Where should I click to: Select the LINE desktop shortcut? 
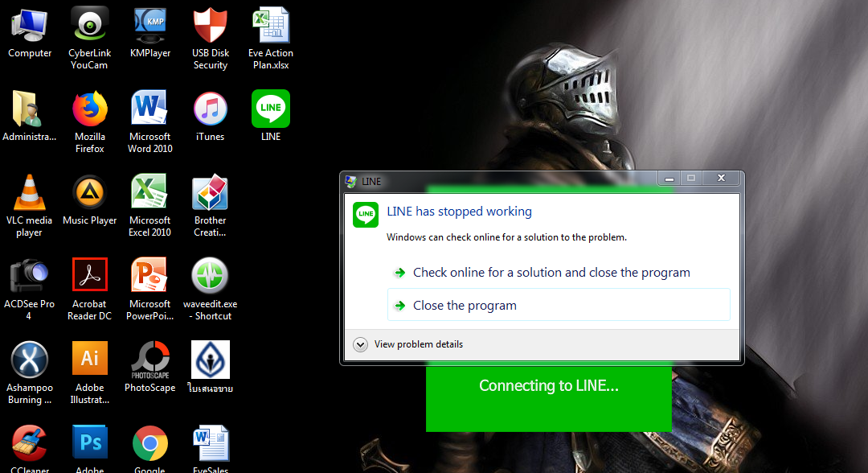pos(271,109)
